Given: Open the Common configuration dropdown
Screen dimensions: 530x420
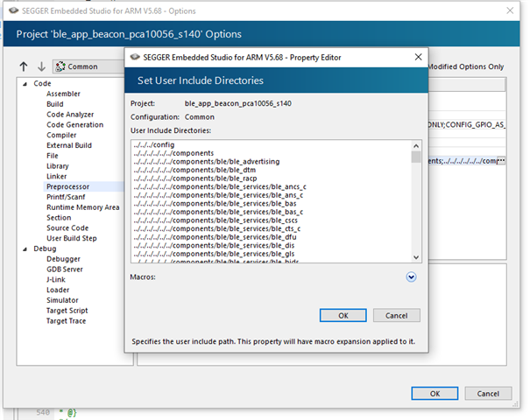Looking at the screenshot, I should pyautogui.click(x=88, y=66).
